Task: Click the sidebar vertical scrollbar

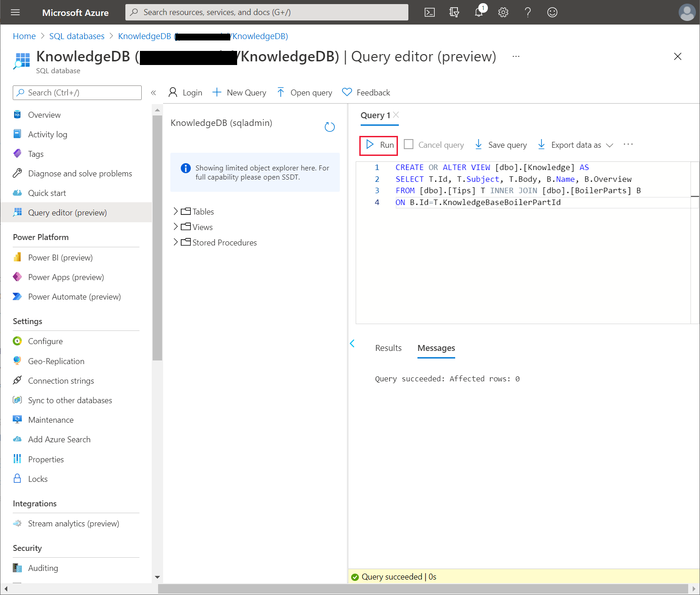Action: pos(157,237)
